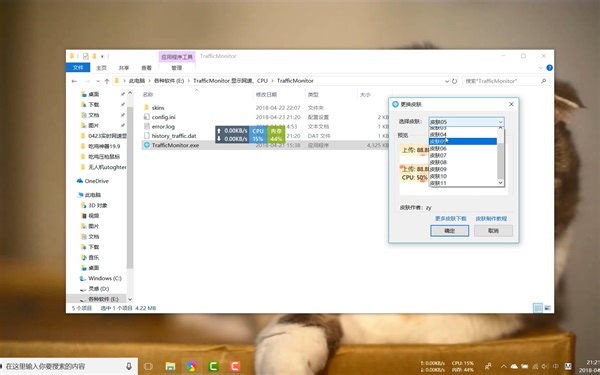This screenshot has height=375, width=600.
Task: Click the 应用程序工具 contextual tab
Action: (177, 57)
